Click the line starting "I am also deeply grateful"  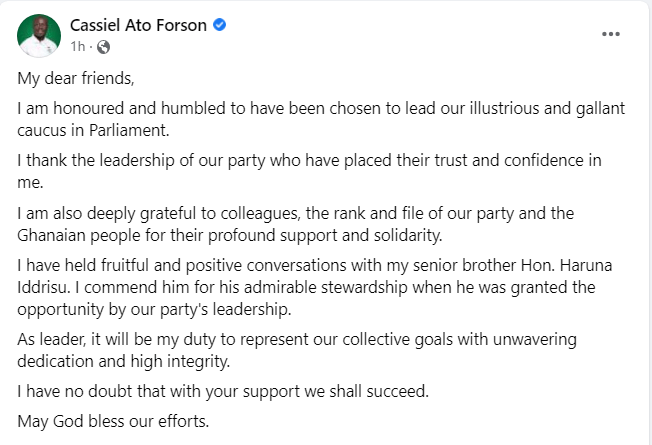click(296, 213)
